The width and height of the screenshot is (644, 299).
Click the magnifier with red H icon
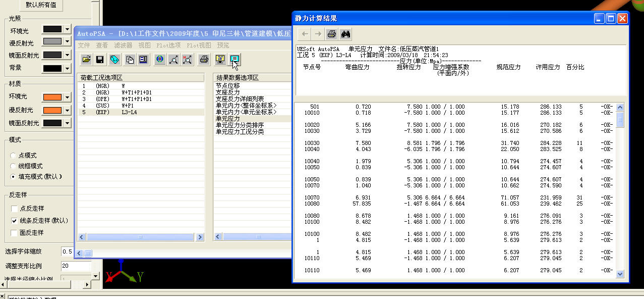coord(187,60)
